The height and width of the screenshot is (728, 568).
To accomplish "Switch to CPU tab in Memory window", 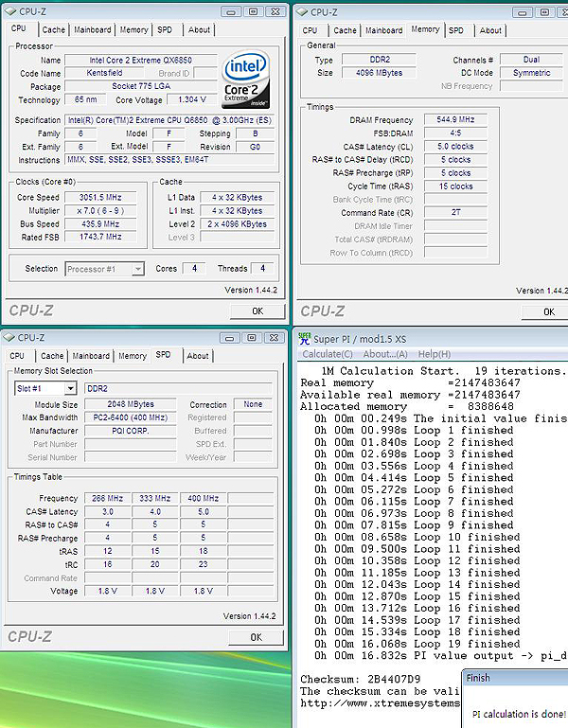I will [x=310, y=30].
